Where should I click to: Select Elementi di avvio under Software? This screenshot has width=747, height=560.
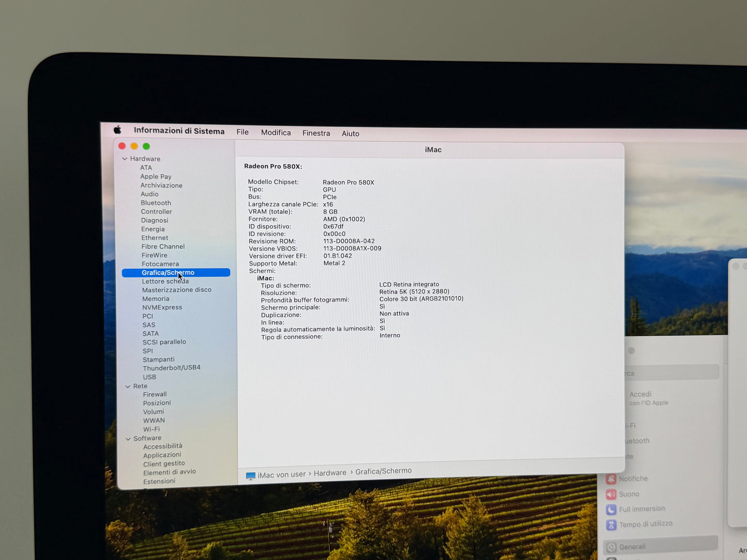170,472
